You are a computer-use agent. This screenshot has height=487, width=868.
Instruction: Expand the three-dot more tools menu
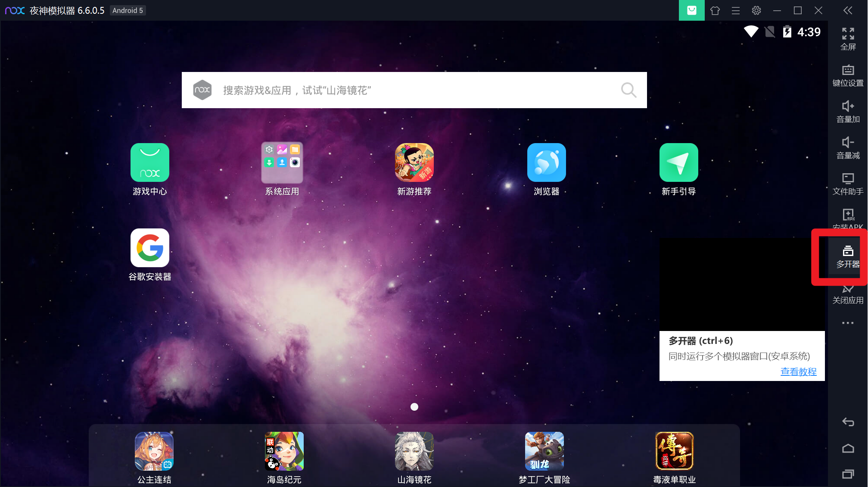click(x=848, y=323)
